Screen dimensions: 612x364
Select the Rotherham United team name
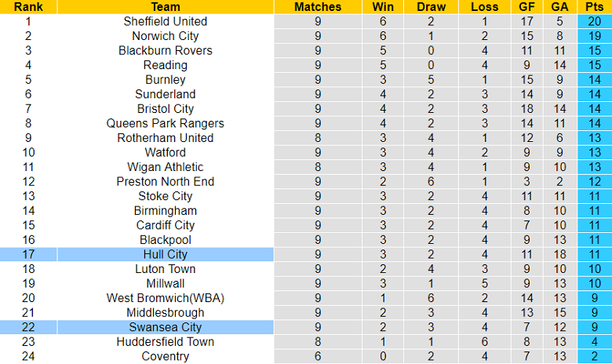(x=166, y=137)
